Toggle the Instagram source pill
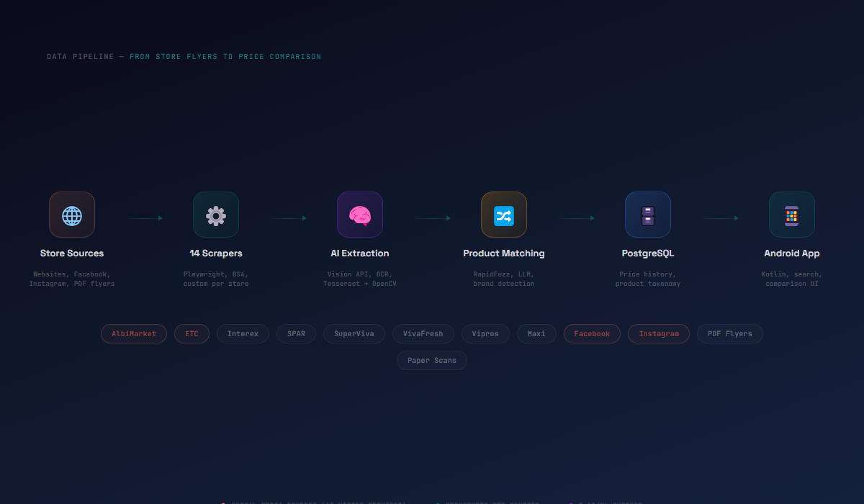Screen dimensions: 864x504 [x=658, y=333]
